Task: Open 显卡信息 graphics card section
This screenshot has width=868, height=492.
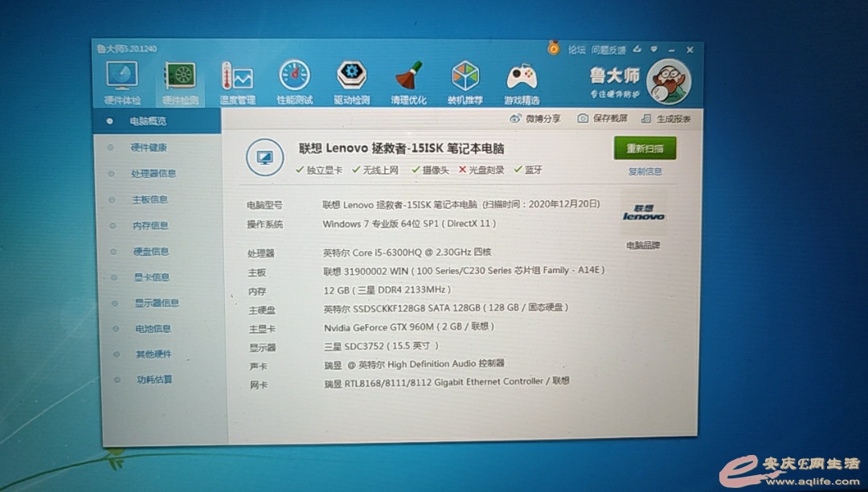Action: point(151,277)
